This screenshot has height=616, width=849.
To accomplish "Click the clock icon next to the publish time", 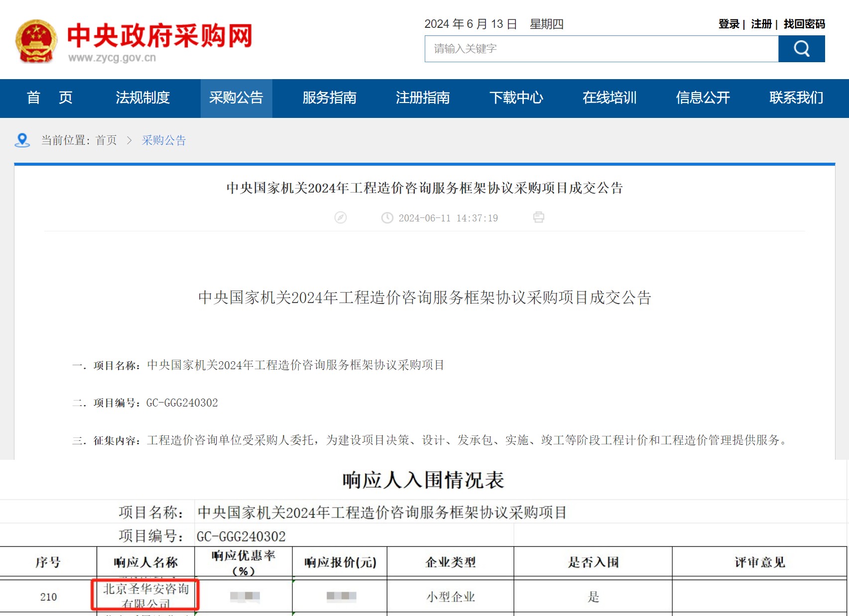I will pos(387,218).
